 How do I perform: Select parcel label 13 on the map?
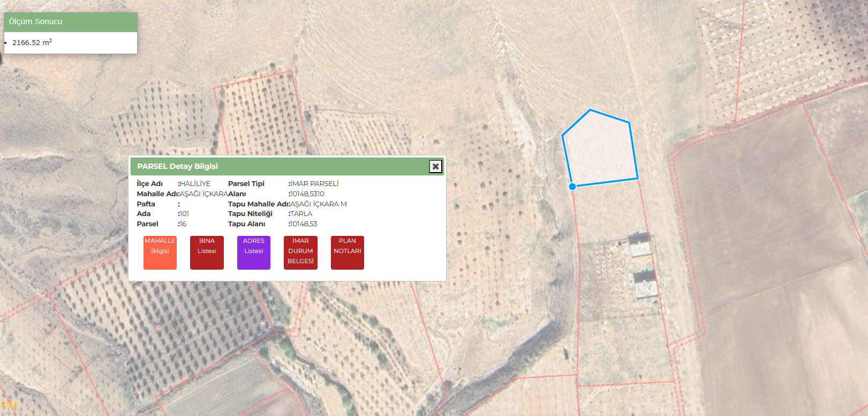157,328
